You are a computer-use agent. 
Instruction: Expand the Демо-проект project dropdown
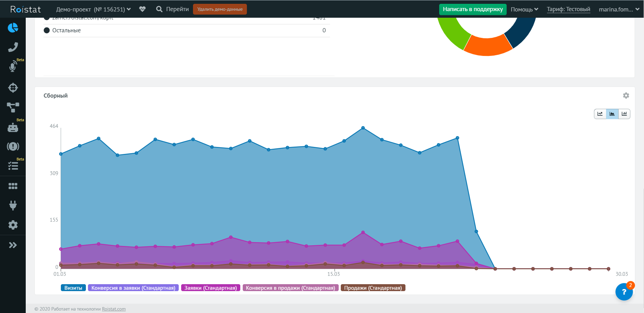tap(93, 9)
